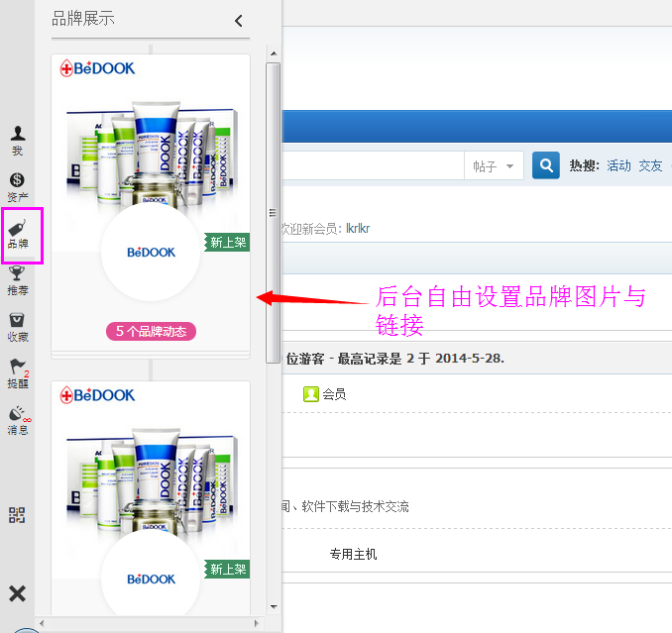Image resolution: width=672 pixels, height=633 pixels.
Task: Open hot search link 活动
Action: point(618,165)
